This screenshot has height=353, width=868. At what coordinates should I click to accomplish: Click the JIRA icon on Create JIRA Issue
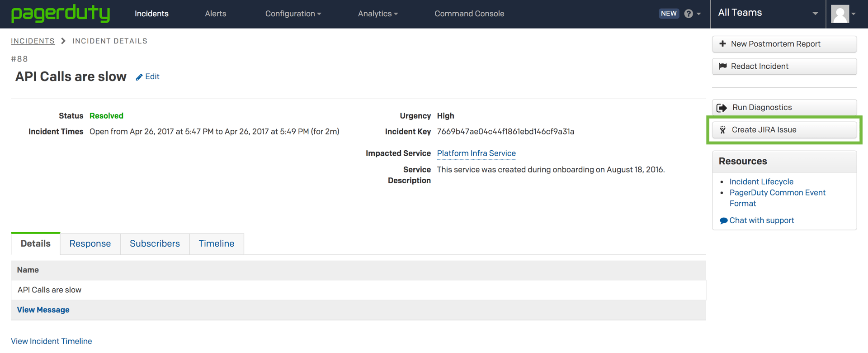click(x=722, y=130)
